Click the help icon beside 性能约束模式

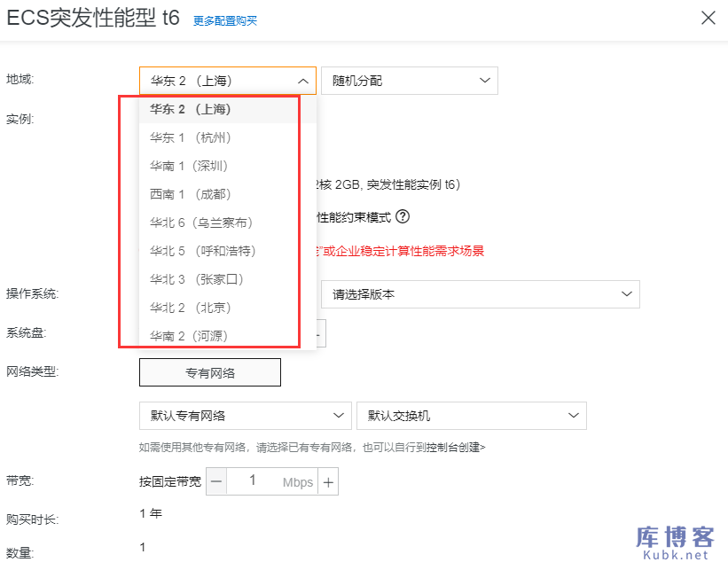403,217
